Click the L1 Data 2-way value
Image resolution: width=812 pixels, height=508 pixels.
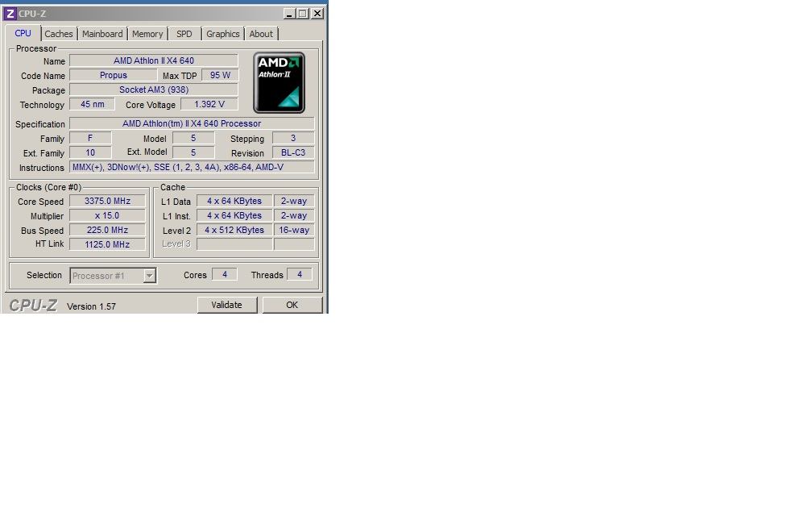coord(294,201)
